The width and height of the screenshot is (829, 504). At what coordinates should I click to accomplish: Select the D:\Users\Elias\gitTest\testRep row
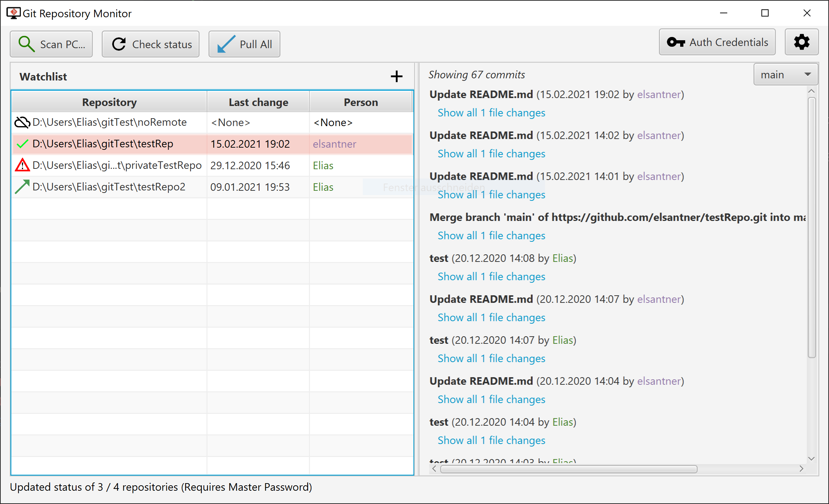coord(212,144)
